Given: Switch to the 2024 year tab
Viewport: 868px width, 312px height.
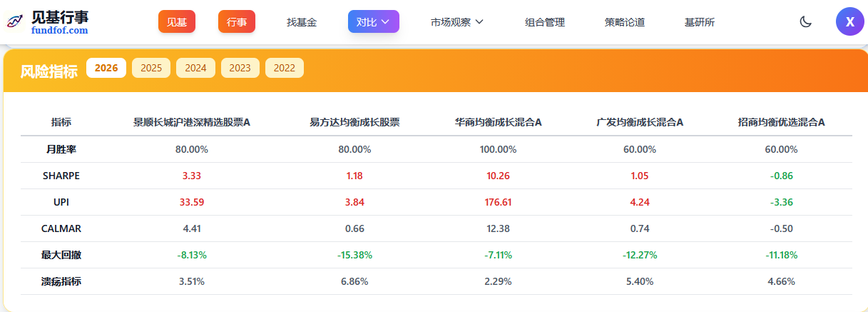Looking at the screenshot, I should tap(195, 68).
